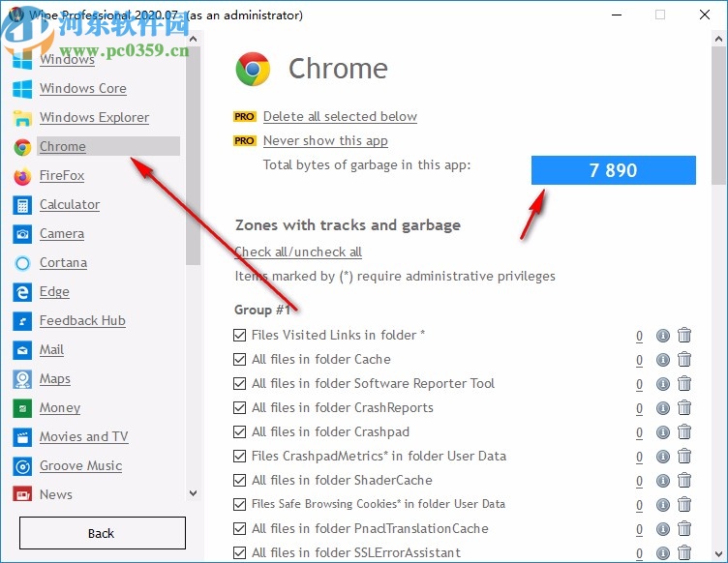Show info for SSLErrorAssistant row
This screenshot has width=728, height=563.
(663, 552)
